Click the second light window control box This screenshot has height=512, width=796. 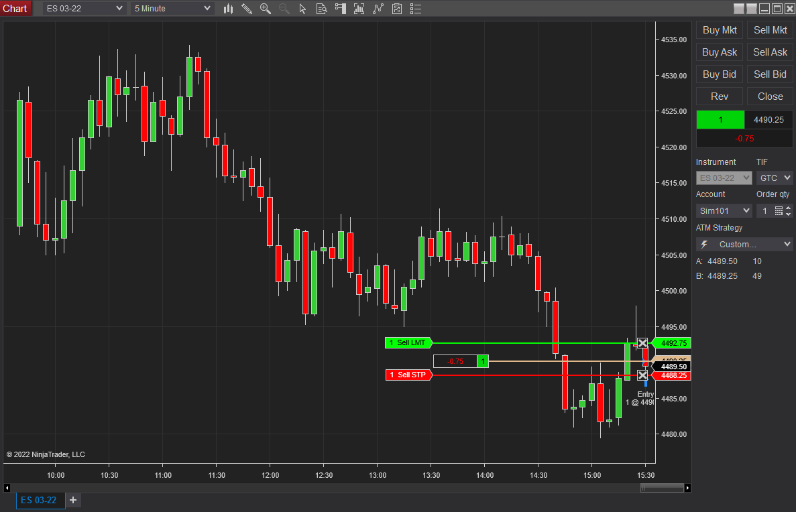pyautogui.click(x=752, y=9)
